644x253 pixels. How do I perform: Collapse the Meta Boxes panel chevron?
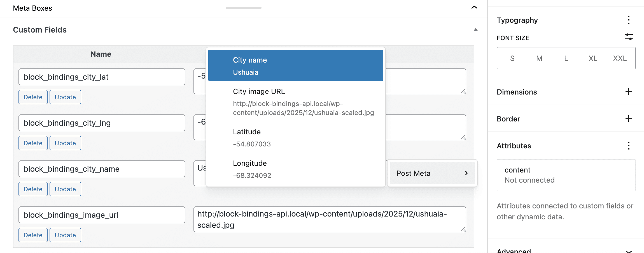coord(474,8)
